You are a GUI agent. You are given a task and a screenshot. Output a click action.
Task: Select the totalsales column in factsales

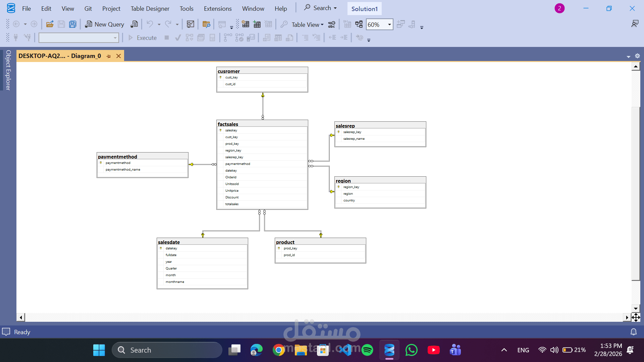tap(262, 204)
